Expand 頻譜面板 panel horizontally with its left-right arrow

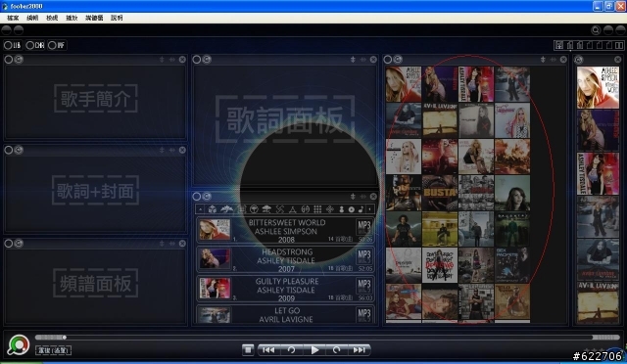click(x=172, y=244)
